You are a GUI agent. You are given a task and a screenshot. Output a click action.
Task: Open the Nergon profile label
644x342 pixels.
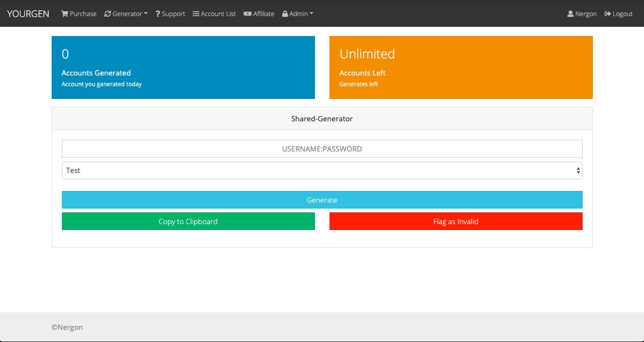click(x=586, y=14)
